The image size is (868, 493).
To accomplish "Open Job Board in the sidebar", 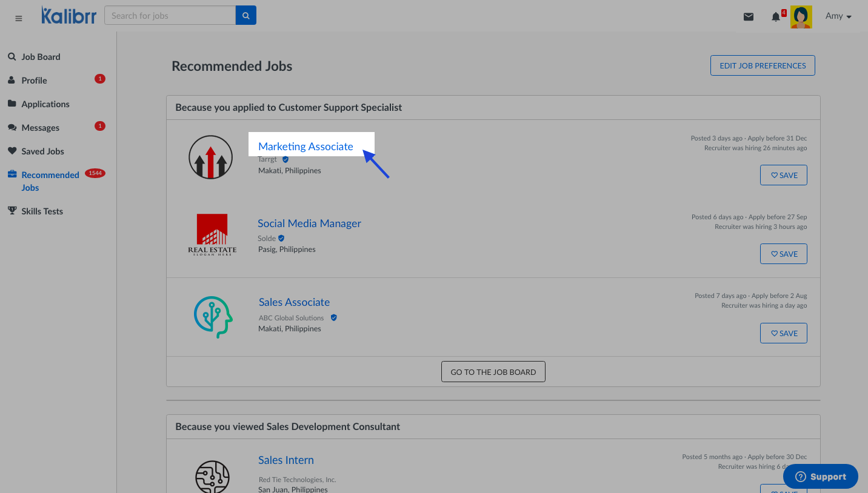I will click(41, 57).
